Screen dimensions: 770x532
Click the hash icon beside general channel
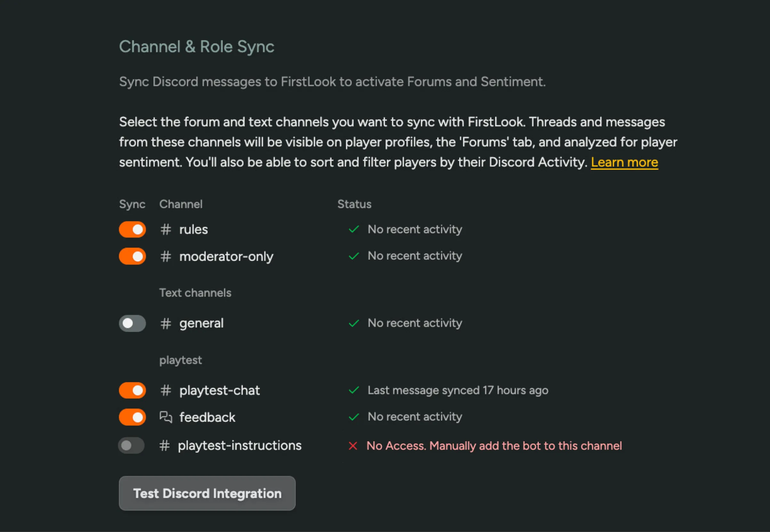165,323
